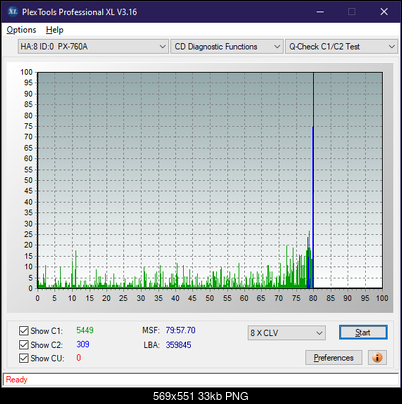Open the Help menu
The width and height of the screenshot is (402, 404).
pyautogui.click(x=55, y=30)
